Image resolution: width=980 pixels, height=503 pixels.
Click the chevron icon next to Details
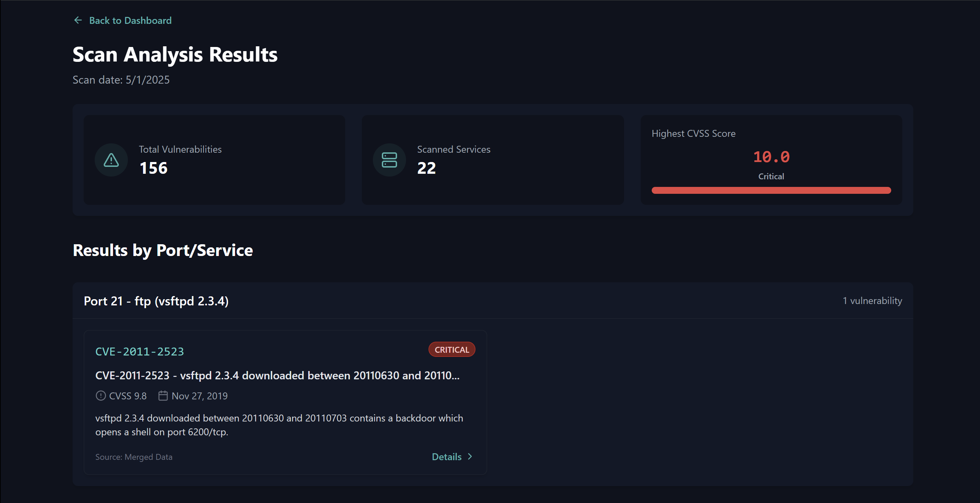470,457
